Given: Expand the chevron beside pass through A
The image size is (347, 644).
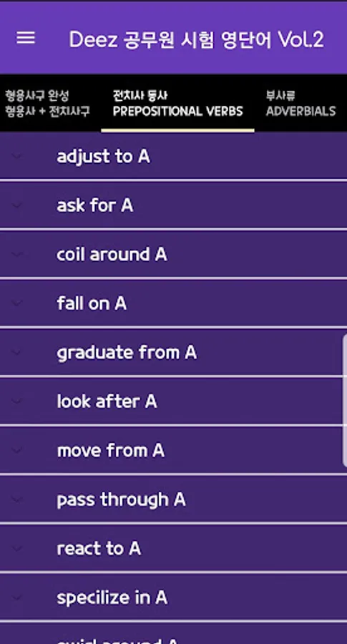Looking at the screenshot, I should click(17, 499).
